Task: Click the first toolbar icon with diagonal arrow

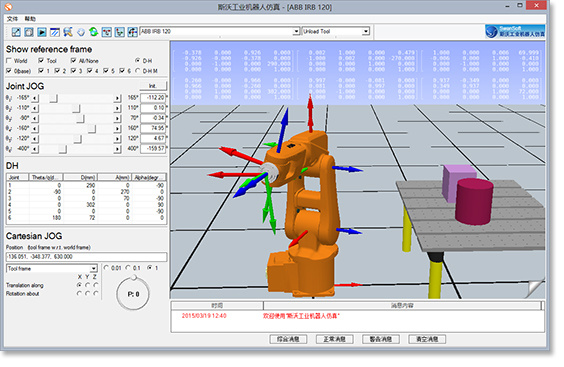Action: pos(16,32)
